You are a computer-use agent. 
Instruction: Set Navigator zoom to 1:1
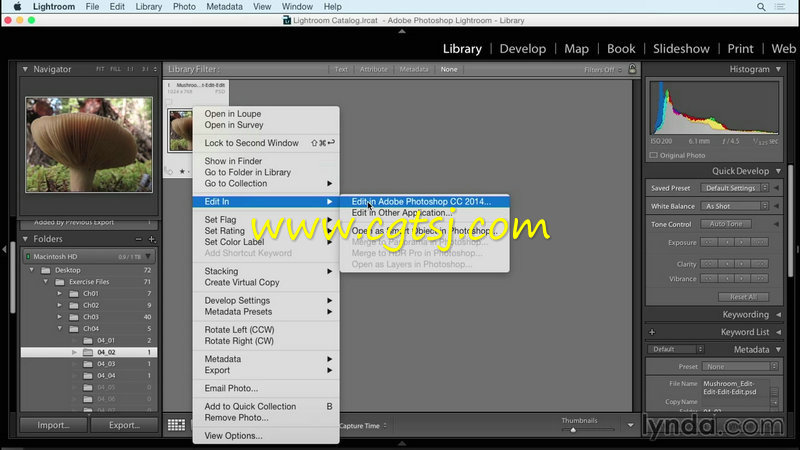click(x=130, y=69)
